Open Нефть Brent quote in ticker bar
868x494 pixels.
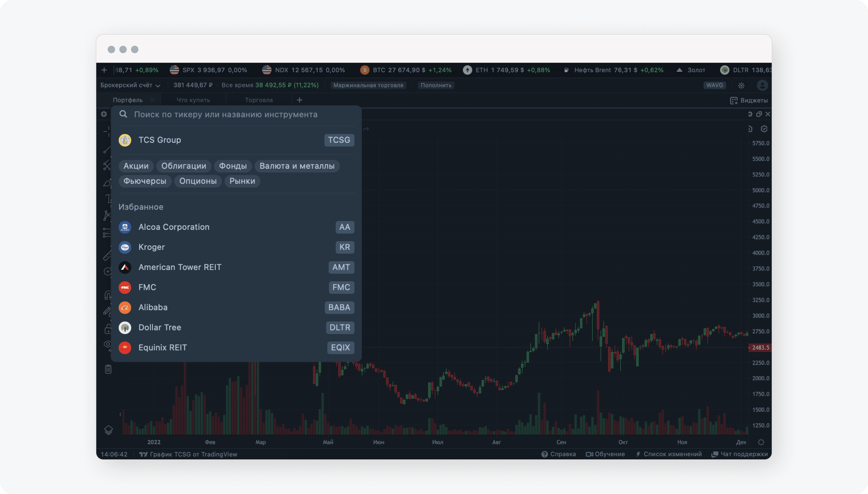(614, 70)
